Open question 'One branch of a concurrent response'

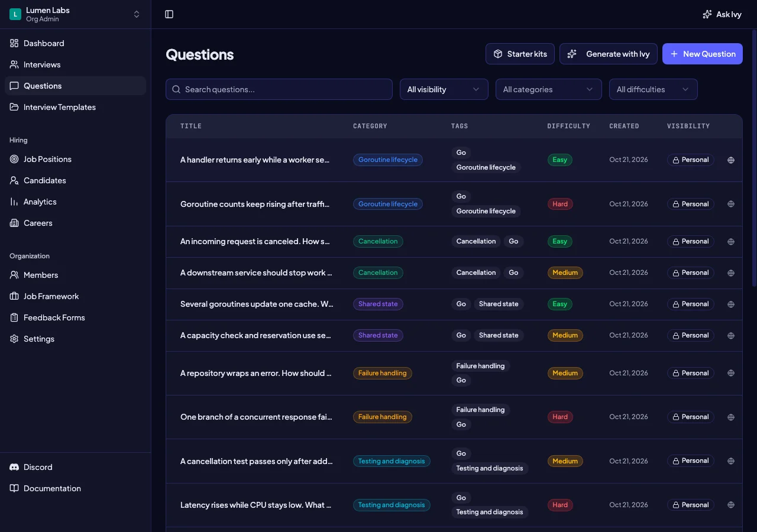point(256,417)
